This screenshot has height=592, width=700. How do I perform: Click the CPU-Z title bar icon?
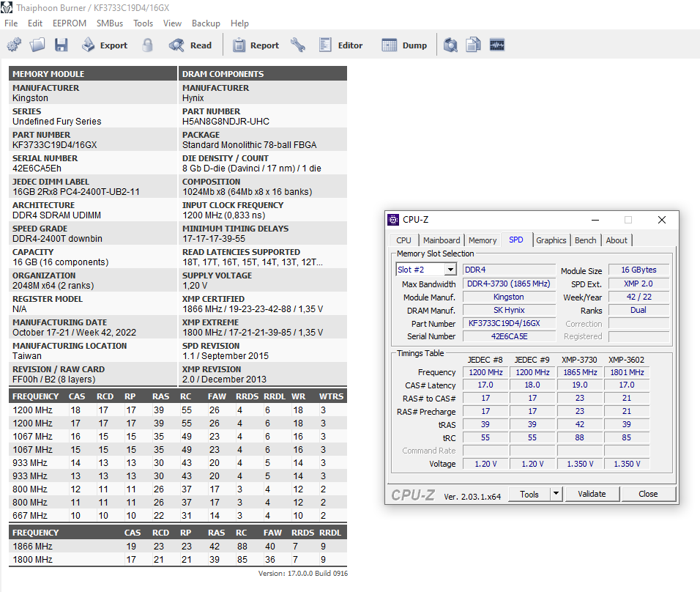[393, 220]
